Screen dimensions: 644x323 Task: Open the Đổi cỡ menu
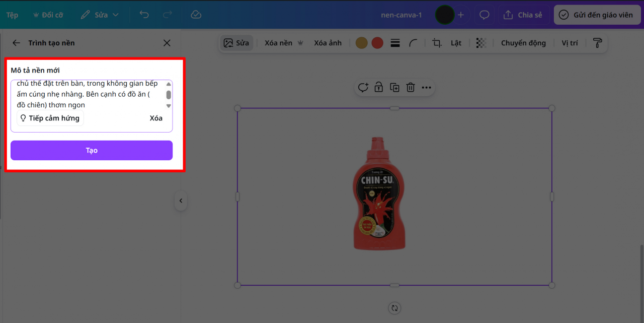48,15
